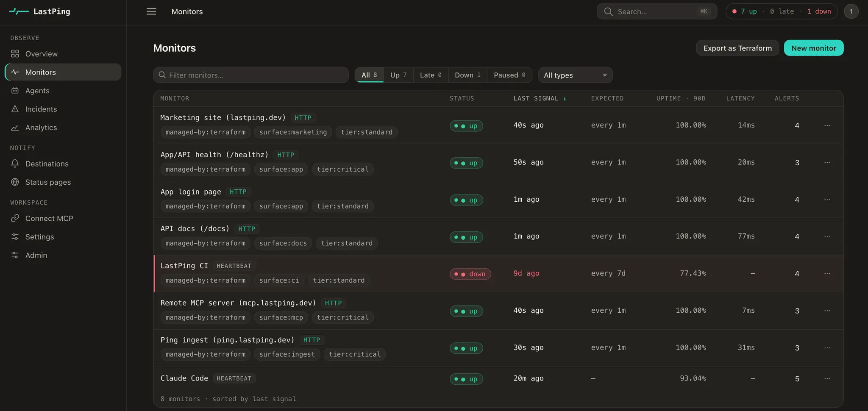
Task: Click the surface:mcp tag
Action: (281, 317)
